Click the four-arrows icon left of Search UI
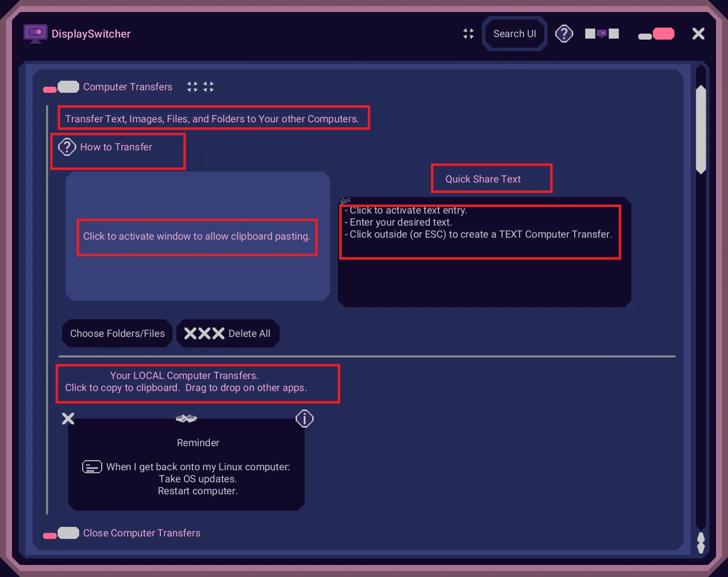The height and width of the screenshot is (577, 728). pyautogui.click(x=468, y=34)
